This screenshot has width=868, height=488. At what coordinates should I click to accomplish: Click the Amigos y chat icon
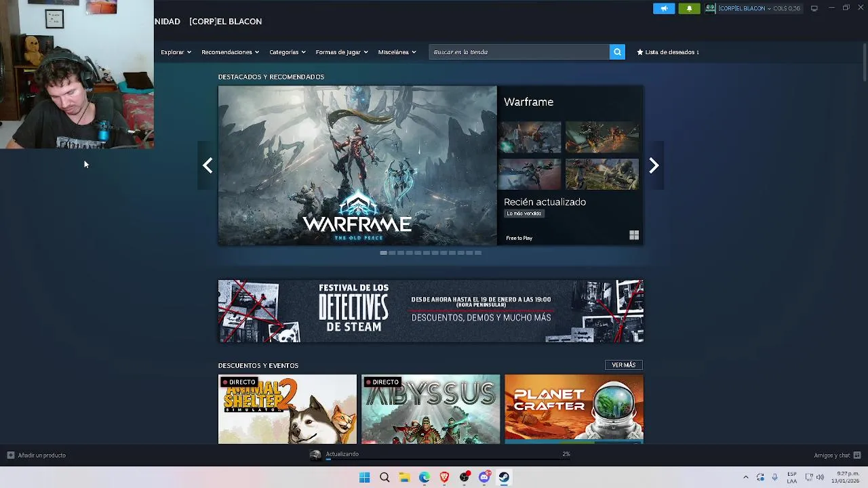click(857, 455)
